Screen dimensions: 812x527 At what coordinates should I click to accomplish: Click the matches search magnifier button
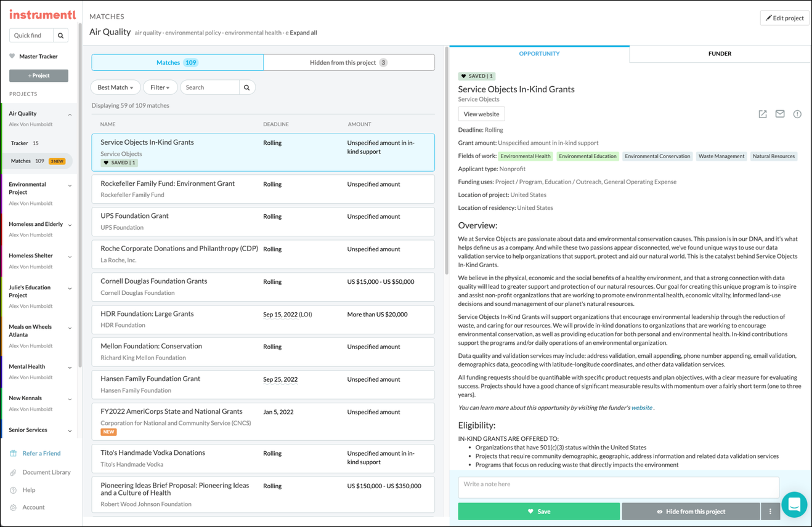coord(247,87)
